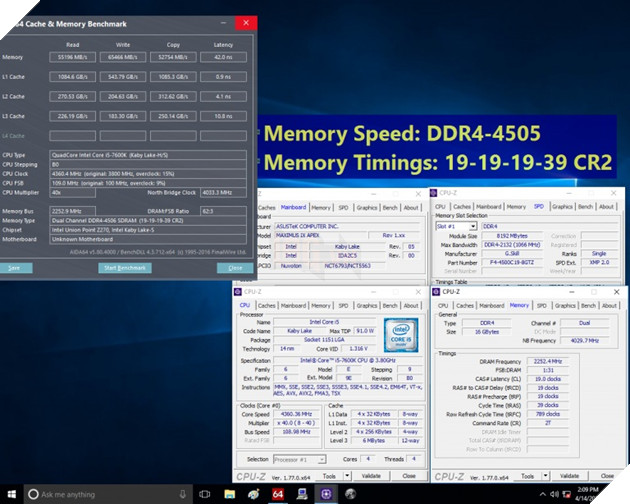
Task: Click the Close button at the bottom of AIDA64
Action: (235, 268)
